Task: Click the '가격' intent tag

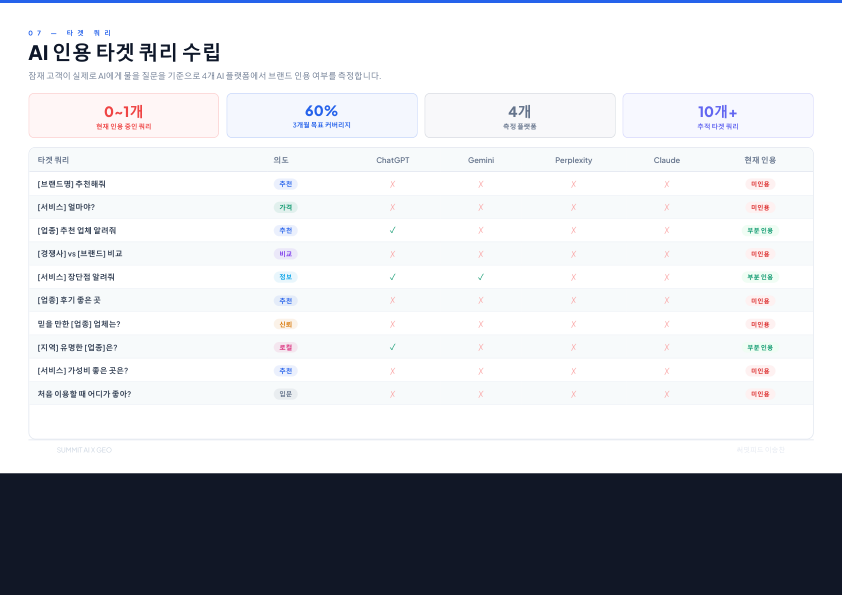Action: (286, 207)
